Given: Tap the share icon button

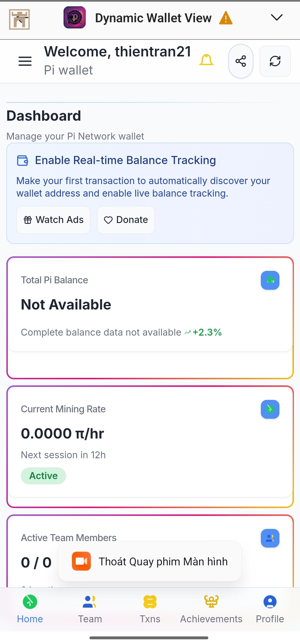Looking at the screenshot, I should (x=241, y=61).
